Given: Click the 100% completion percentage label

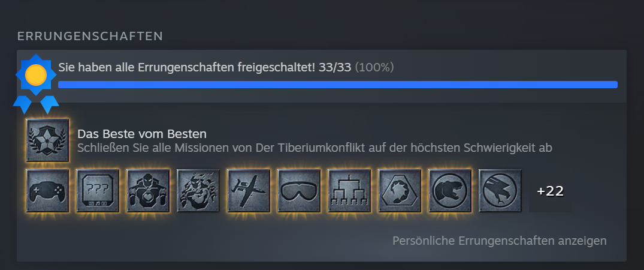Looking at the screenshot, I should click(x=374, y=67).
